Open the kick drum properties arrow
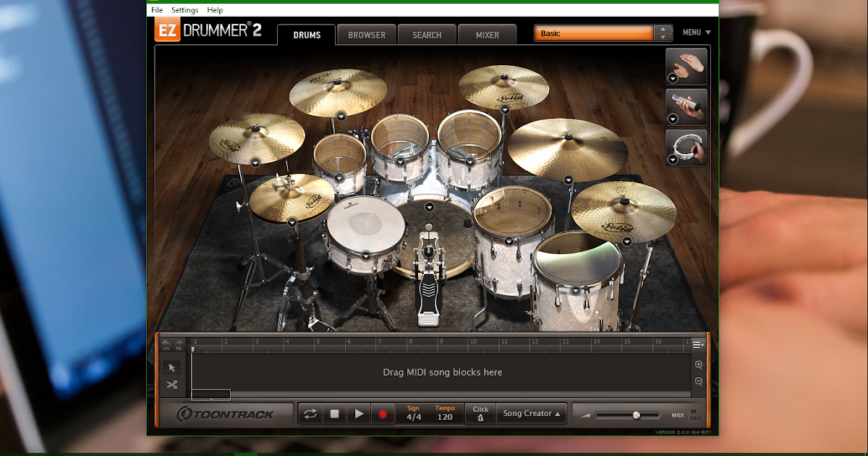 pos(429,207)
